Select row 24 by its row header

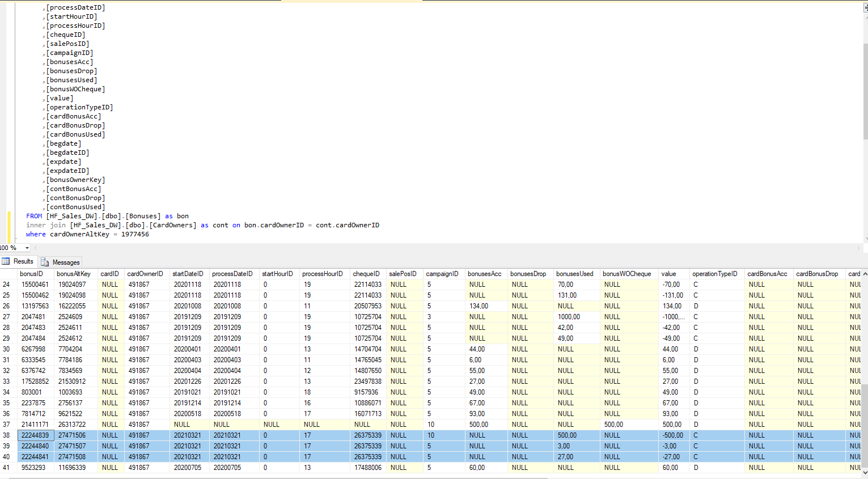7,285
